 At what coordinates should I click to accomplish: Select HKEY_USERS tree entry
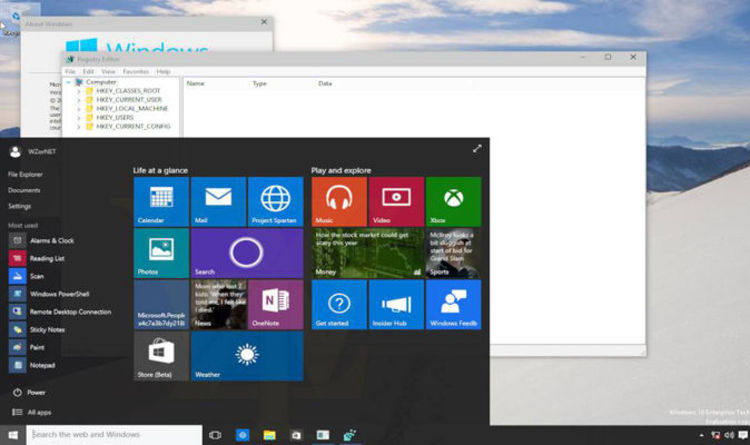click(x=115, y=117)
